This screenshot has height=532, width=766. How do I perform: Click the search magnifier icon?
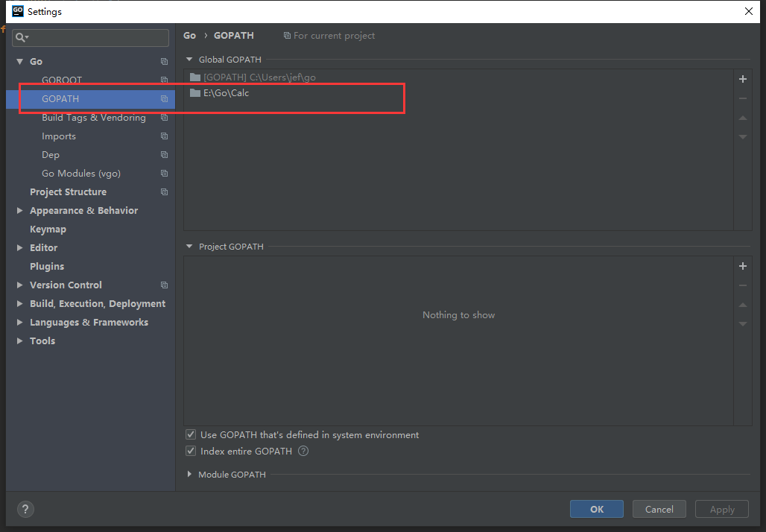click(22, 37)
